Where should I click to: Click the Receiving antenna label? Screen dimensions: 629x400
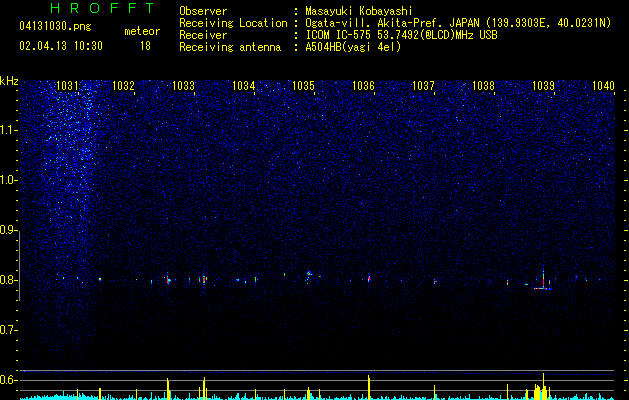pos(230,47)
